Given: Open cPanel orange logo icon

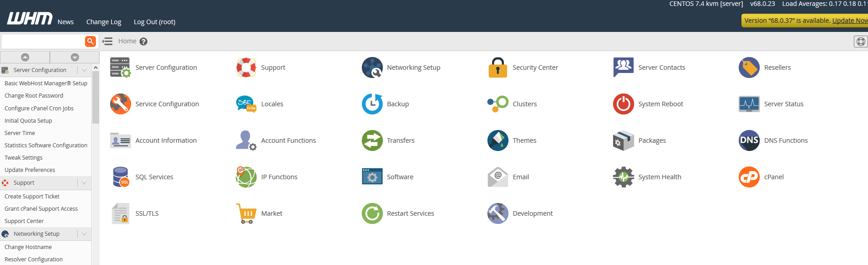Looking at the screenshot, I should tap(749, 177).
